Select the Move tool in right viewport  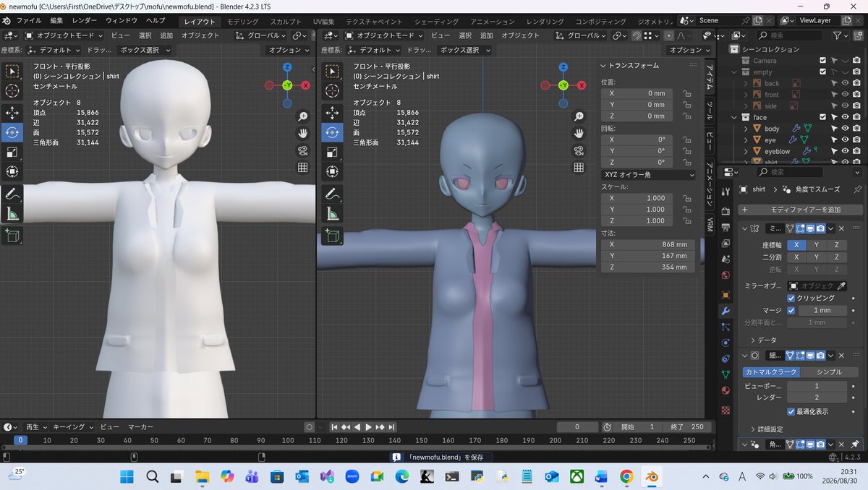[332, 113]
